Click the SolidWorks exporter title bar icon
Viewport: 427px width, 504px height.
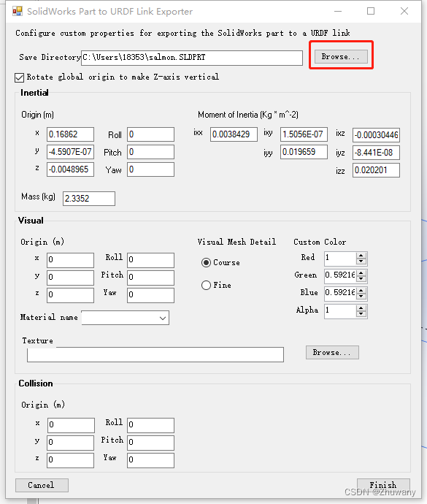18,11
